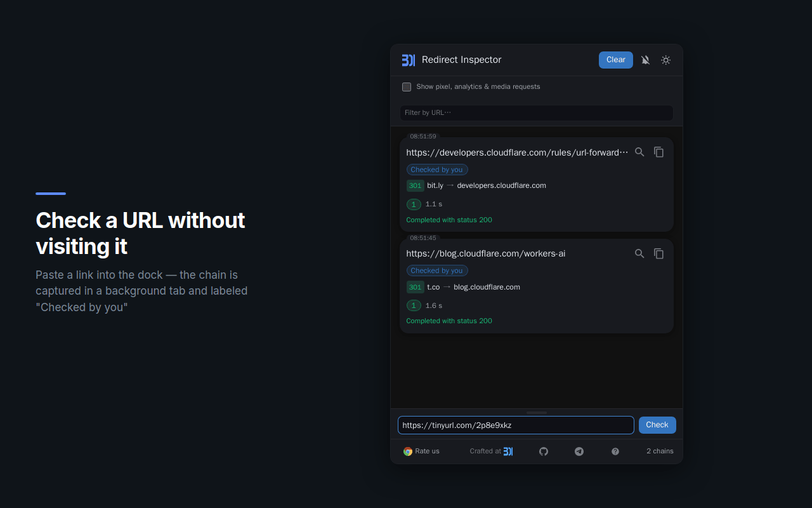
Task: Click hop count badge beside 1.6 s
Action: click(414, 305)
